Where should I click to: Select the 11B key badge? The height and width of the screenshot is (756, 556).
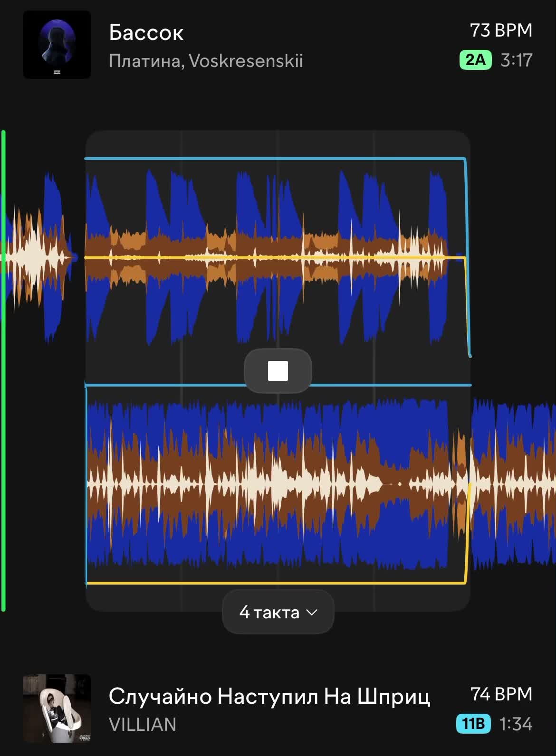point(473,723)
